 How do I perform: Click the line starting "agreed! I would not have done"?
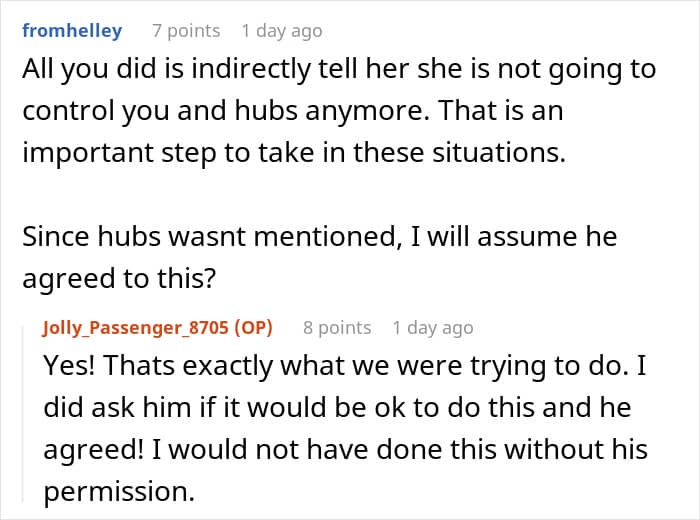[x=345, y=449]
